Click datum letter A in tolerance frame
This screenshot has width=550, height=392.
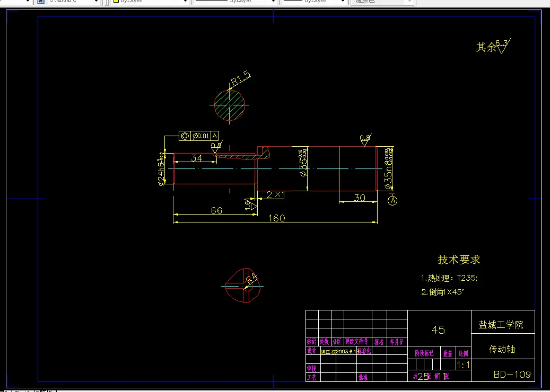coord(215,136)
